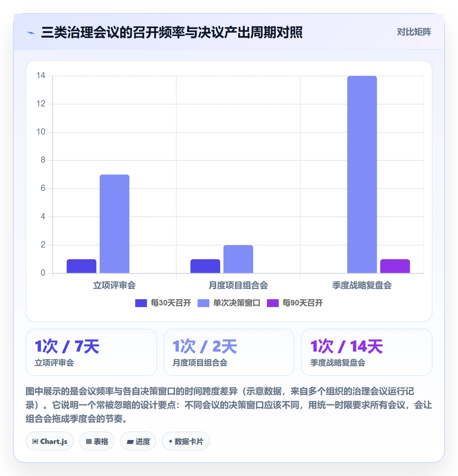Open the 1次 / 7天 立项评审会 card
Viewport: 458px width, 476px height.
pos(91,352)
